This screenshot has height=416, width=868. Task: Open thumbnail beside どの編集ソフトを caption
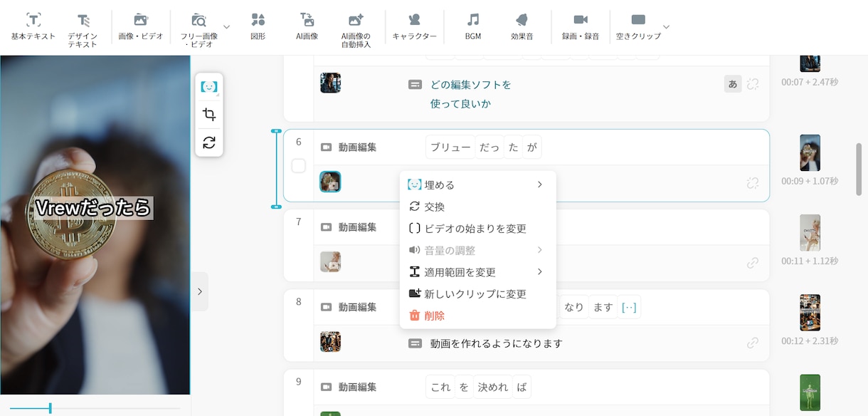click(330, 83)
